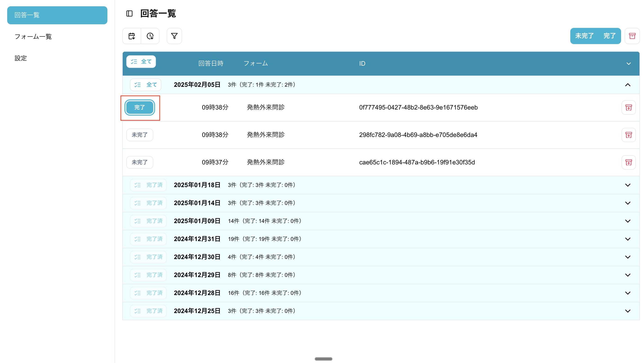Screen dimensions: 644x363
Task: Toggle the 完了 status on first response
Action: [140, 108]
